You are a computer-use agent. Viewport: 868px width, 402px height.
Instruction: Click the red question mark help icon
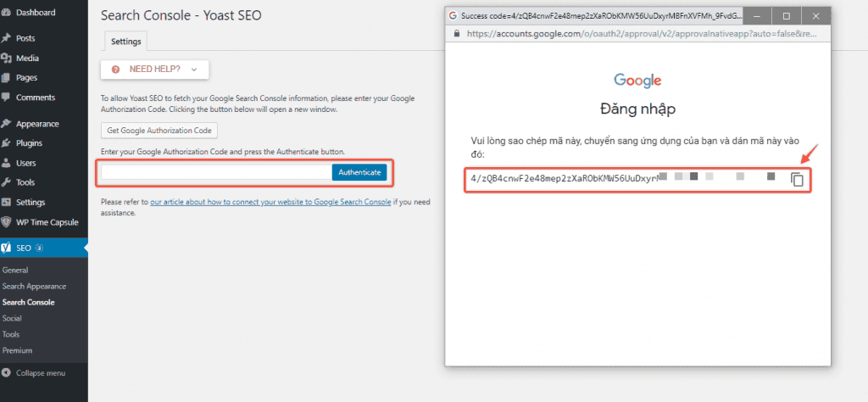pyautogui.click(x=115, y=70)
